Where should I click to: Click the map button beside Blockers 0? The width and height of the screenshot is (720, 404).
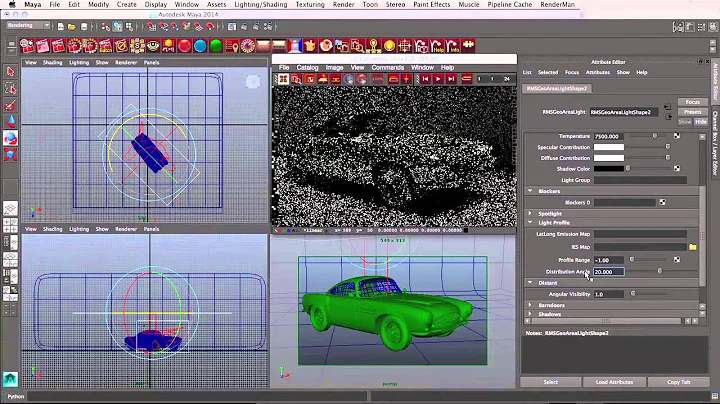tap(662, 202)
